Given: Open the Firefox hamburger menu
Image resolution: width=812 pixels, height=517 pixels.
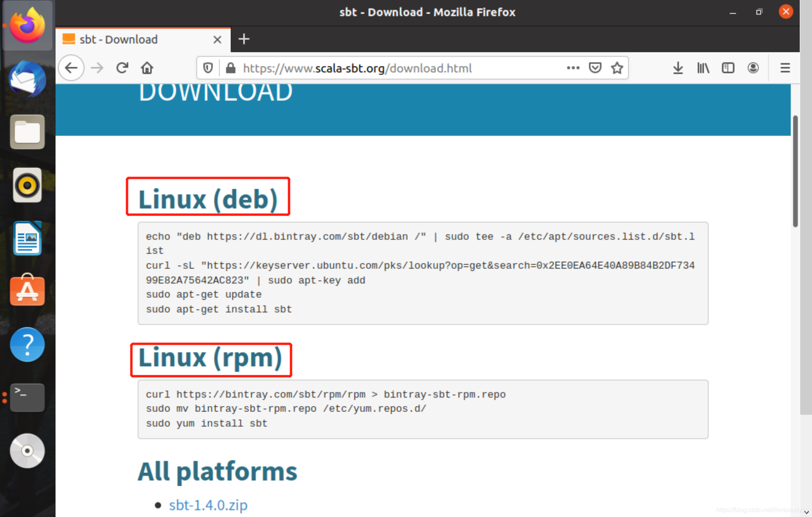Looking at the screenshot, I should pos(785,68).
